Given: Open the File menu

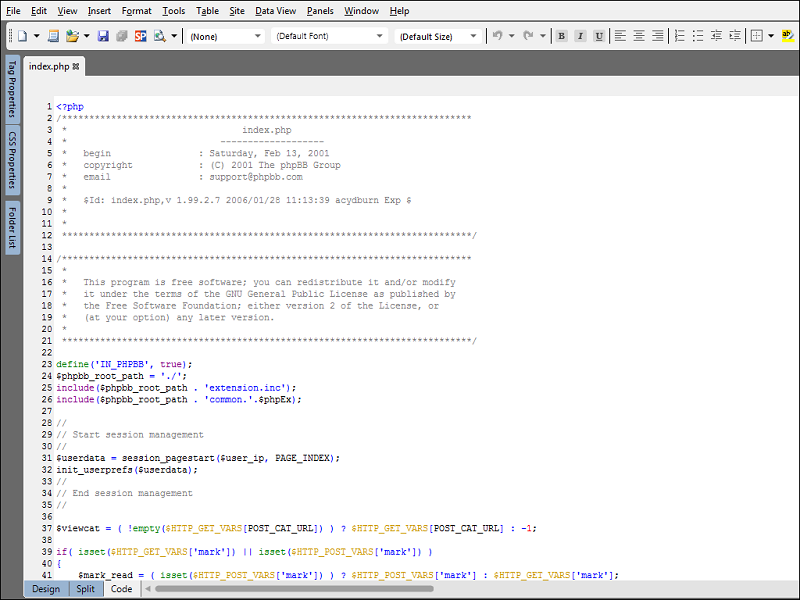Looking at the screenshot, I should [x=13, y=11].
